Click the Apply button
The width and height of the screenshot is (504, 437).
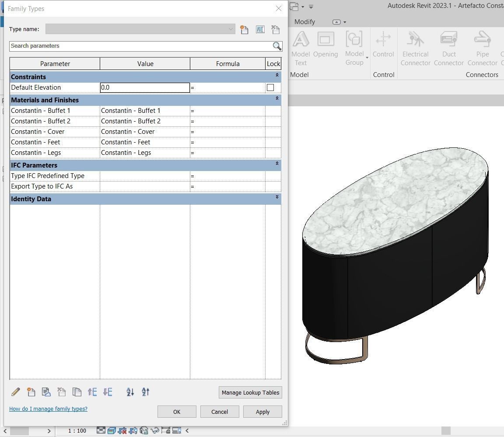(262, 412)
